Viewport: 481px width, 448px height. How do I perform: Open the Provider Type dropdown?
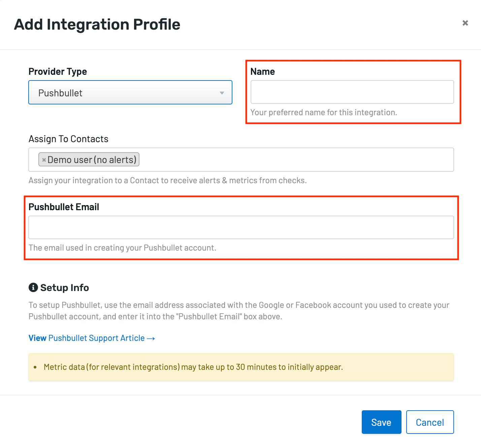(x=130, y=92)
